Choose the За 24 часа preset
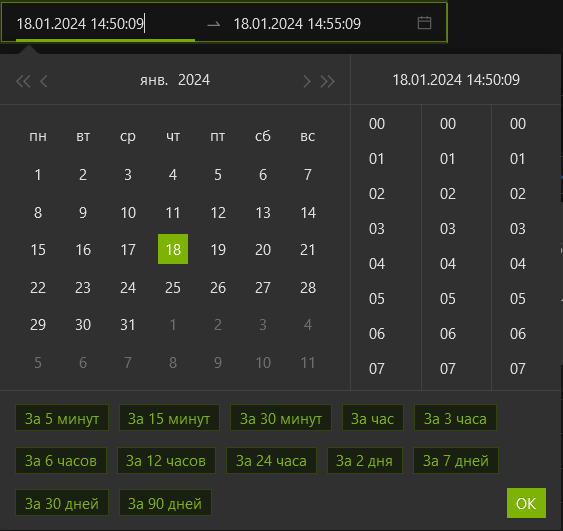 [x=271, y=461]
